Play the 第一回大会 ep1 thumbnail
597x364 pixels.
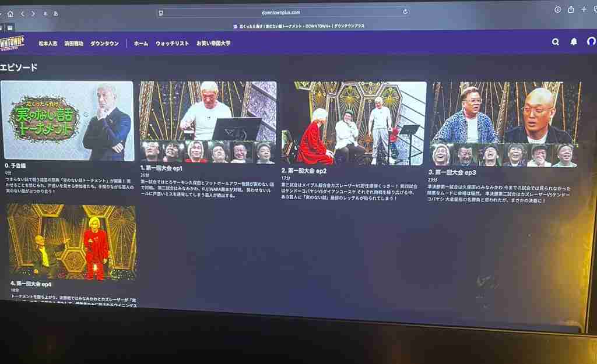tap(208, 122)
